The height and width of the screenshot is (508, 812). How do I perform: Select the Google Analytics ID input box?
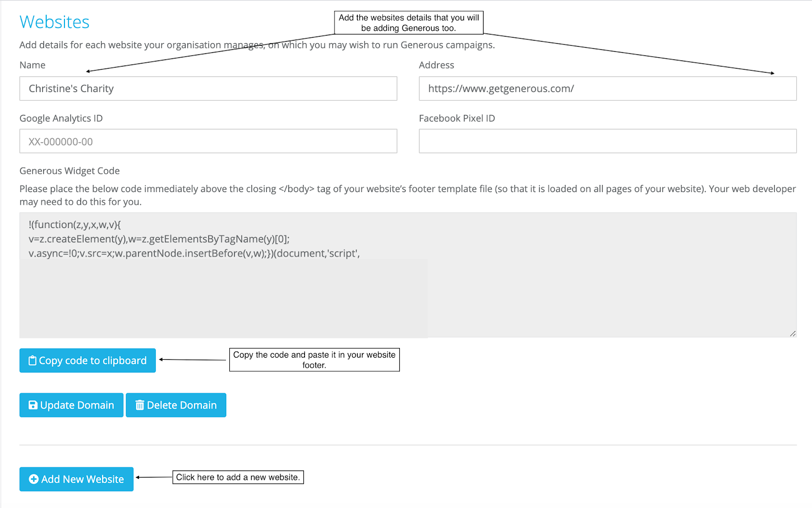(208, 141)
